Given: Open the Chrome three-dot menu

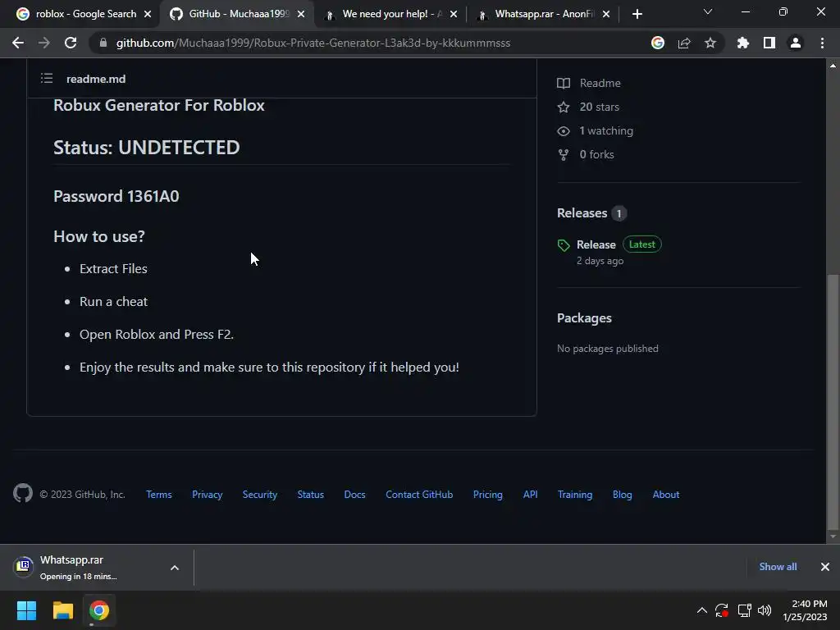Looking at the screenshot, I should 822,43.
